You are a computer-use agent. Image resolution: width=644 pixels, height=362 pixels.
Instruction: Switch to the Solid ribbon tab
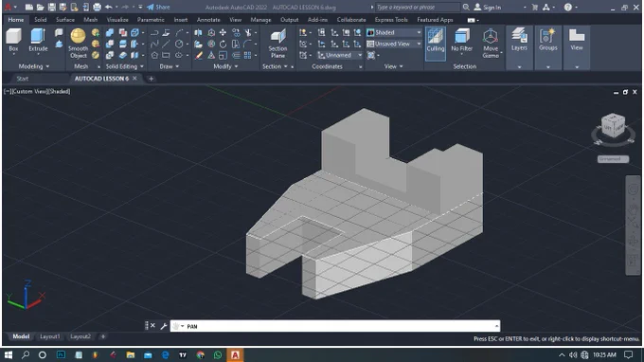click(40, 20)
